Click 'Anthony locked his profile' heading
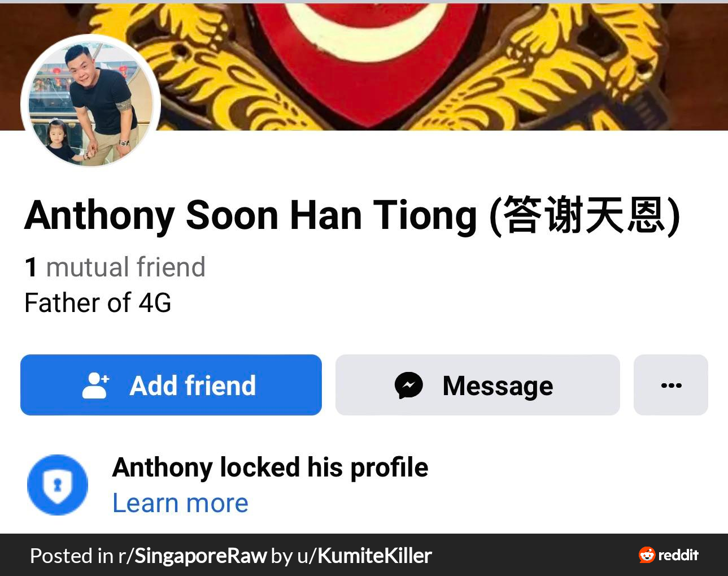 pos(271,468)
